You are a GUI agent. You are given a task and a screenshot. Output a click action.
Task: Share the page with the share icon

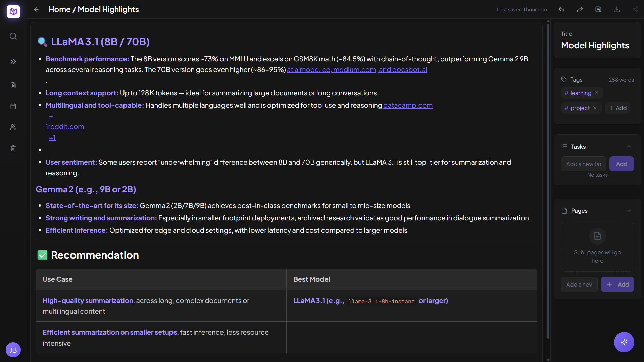(x=635, y=9)
